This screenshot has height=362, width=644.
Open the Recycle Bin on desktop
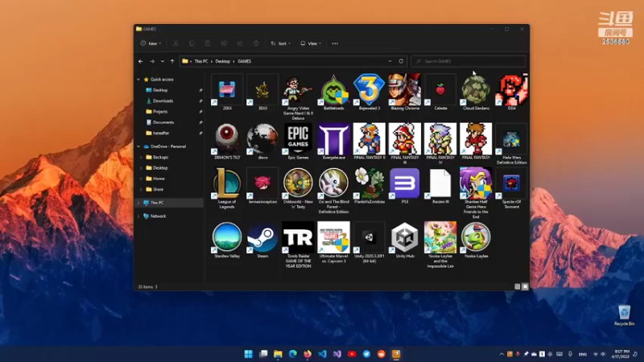click(x=625, y=315)
